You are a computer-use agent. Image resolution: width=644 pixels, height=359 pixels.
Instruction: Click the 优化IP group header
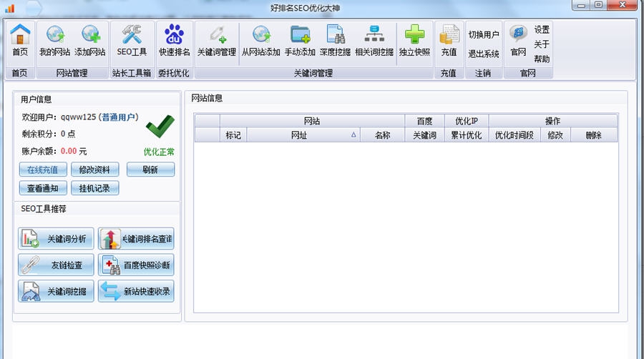coord(467,121)
